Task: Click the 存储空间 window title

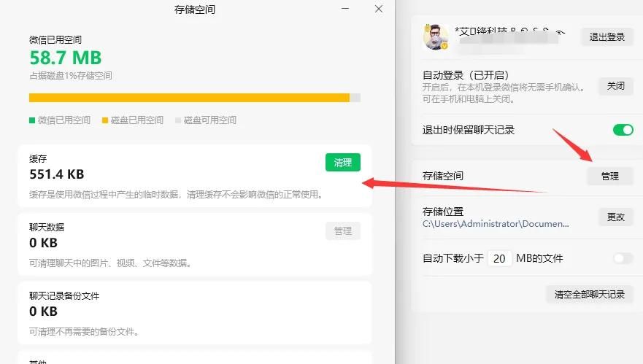Action: click(x=194, y=9)
